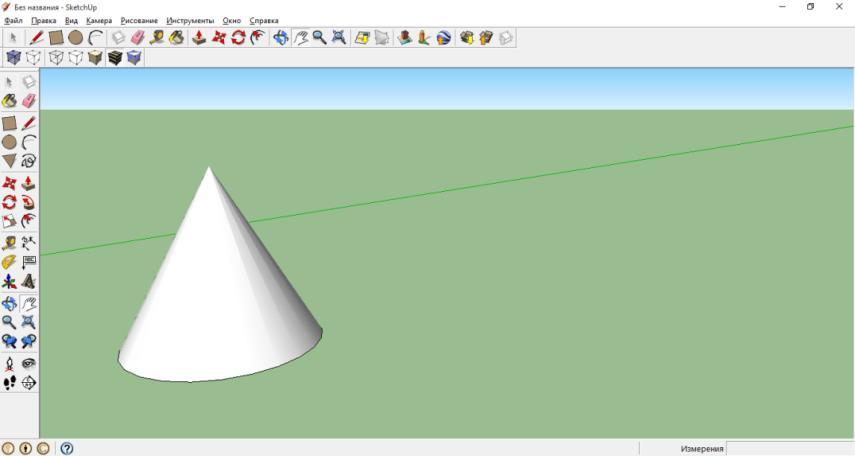This screenshot has height=456, width=855.
Task: Select the Text label tool in left toolbar
Action: point(29,262)
